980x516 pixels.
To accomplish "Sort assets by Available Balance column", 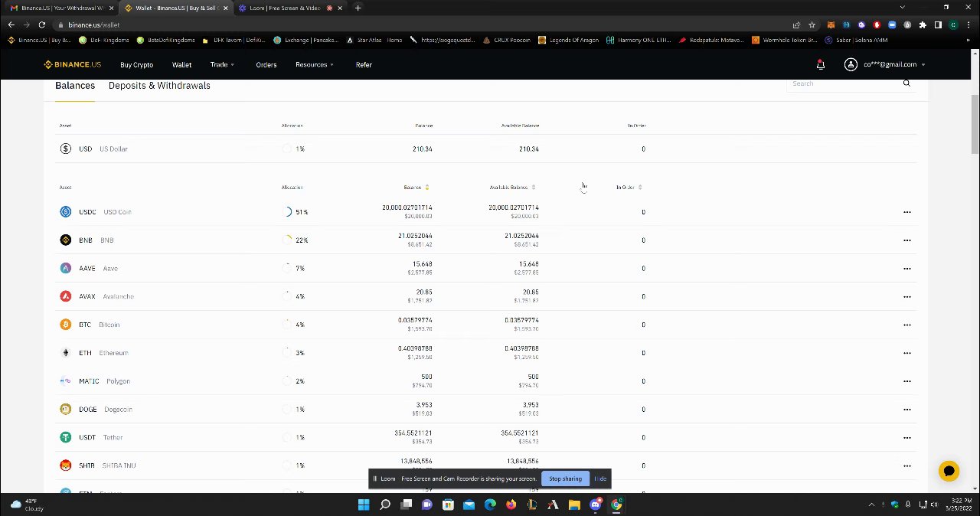I will pyautogui.click(x=512, y=187).
